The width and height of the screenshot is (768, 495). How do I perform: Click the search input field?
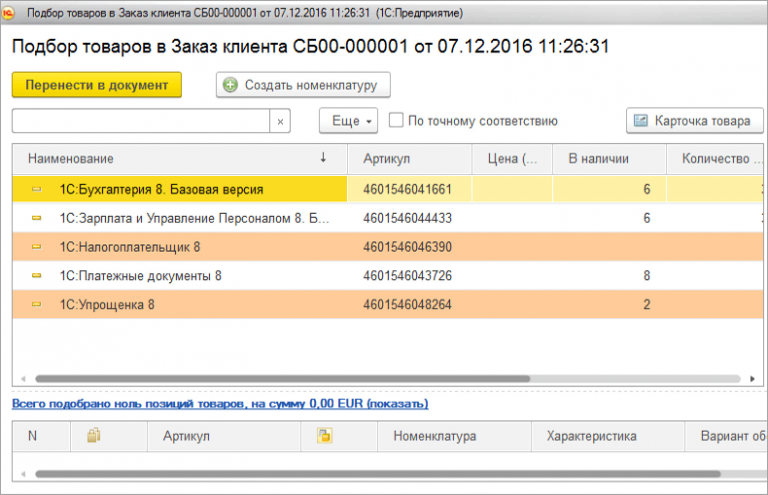[x=140, y=121]
